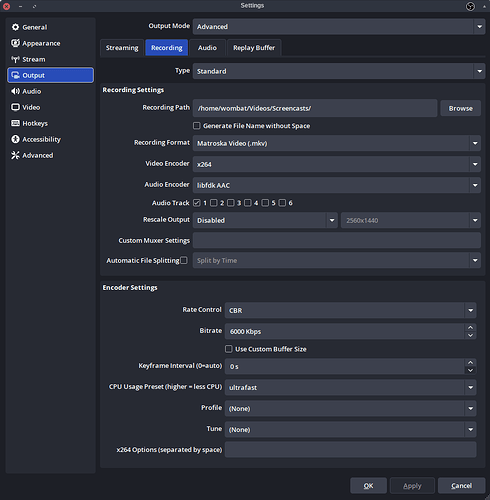Click the OBS logo in title bar

pyautogui.click(x=470, y=6)
